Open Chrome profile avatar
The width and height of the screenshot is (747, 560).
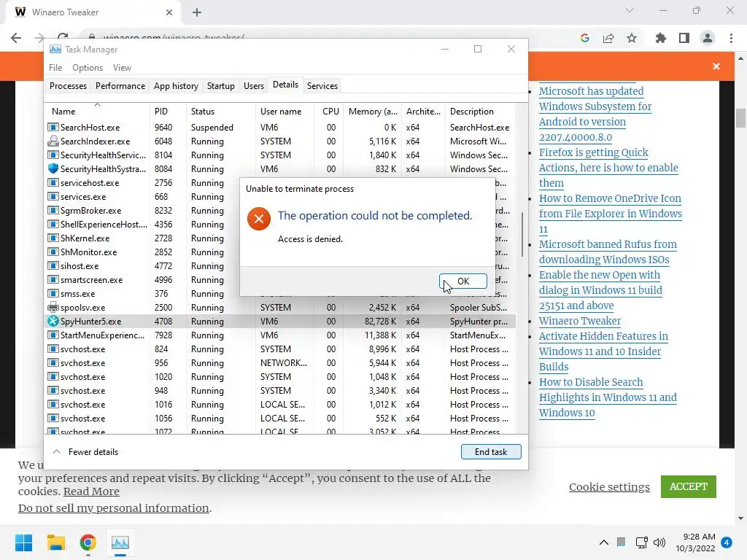pyautogui.click(x=708, y=38)
